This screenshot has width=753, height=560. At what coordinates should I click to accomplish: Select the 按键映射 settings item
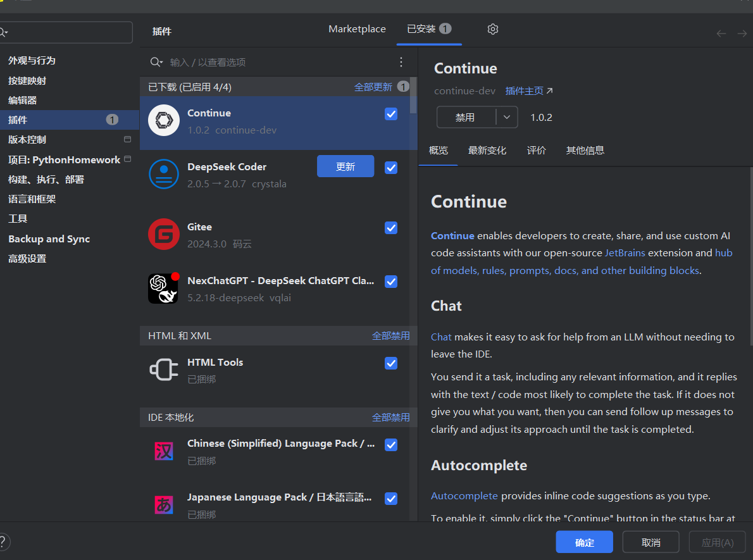[27, 80]
